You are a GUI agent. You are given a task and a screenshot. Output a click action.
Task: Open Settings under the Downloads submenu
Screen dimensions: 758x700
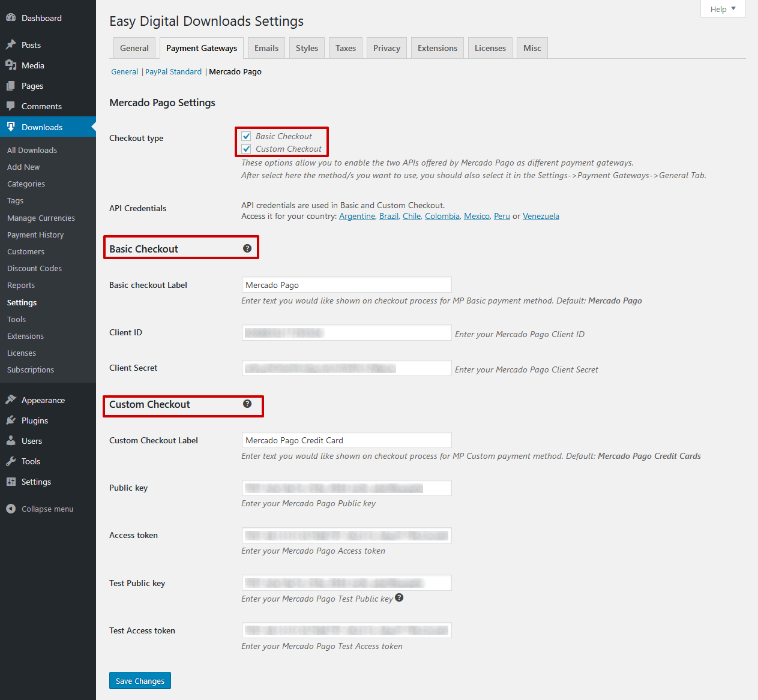coord(22,302)
